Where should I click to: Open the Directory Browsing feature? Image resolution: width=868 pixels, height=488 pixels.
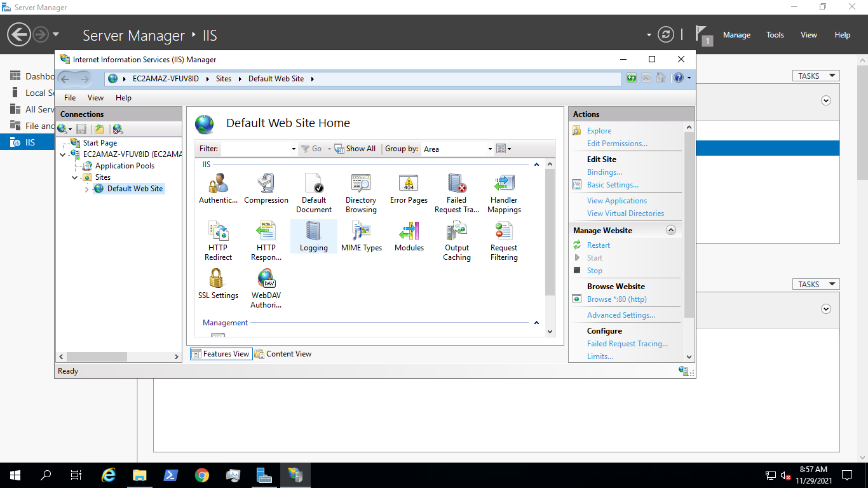coord(361,186)
